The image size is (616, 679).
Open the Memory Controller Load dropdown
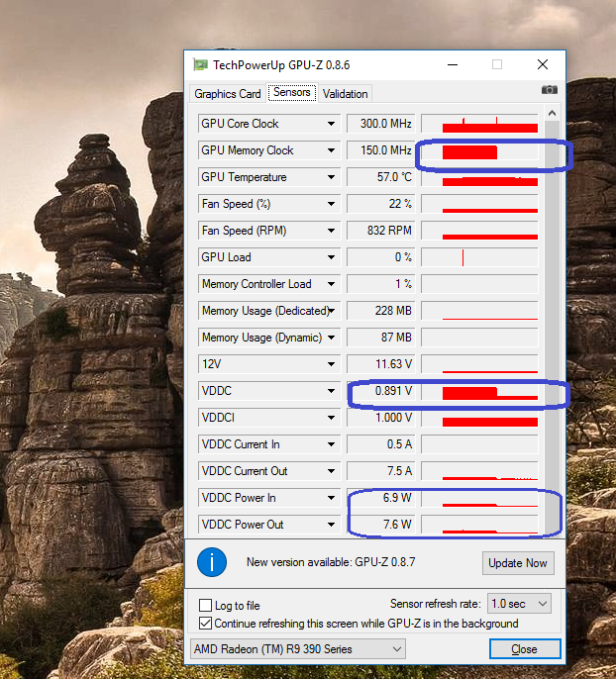pos(331,284)
